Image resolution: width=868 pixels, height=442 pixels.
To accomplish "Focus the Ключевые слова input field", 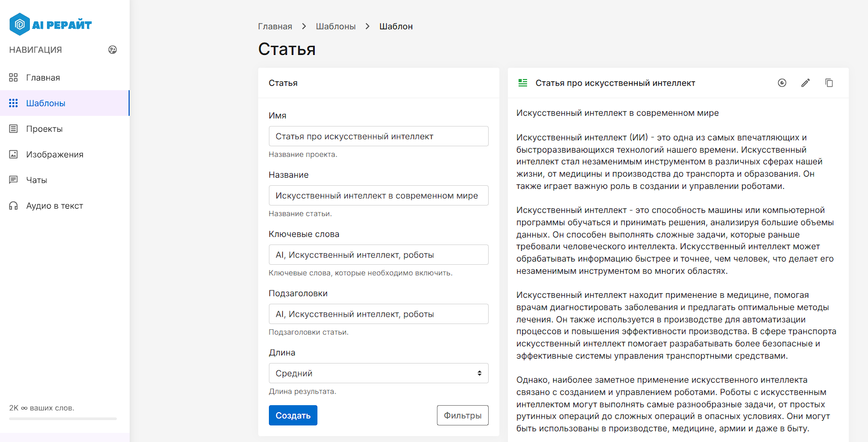I will point(379,255).
